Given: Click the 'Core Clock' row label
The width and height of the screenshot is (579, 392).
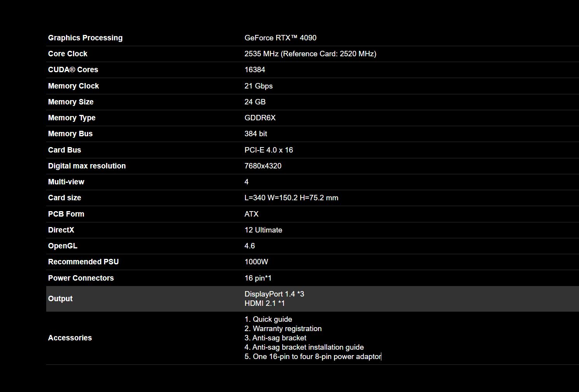Looking at the screenshot, I should pyautogui.click(x=68, y=54).
